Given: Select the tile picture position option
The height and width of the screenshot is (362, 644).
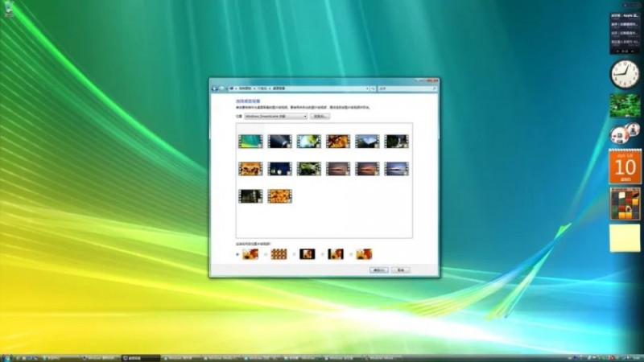Looking at the screenshot, I should (267, 254).
